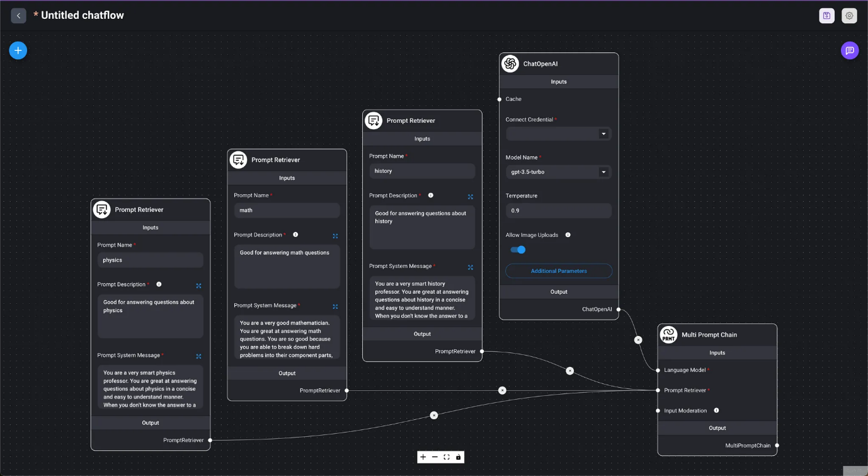Click the blue add nodes plus button
This screenshot has width=868, height=476.
pyautogui.click(x=18, y=50)
